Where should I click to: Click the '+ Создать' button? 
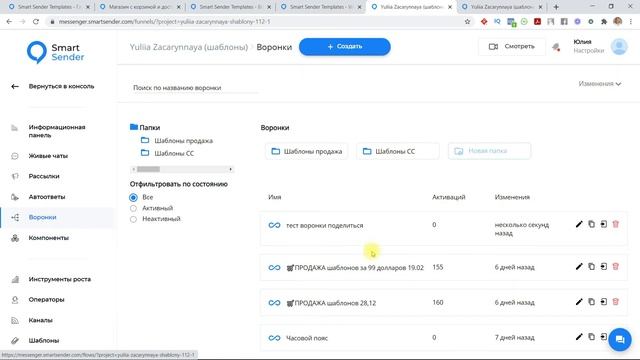click(344, 47)
